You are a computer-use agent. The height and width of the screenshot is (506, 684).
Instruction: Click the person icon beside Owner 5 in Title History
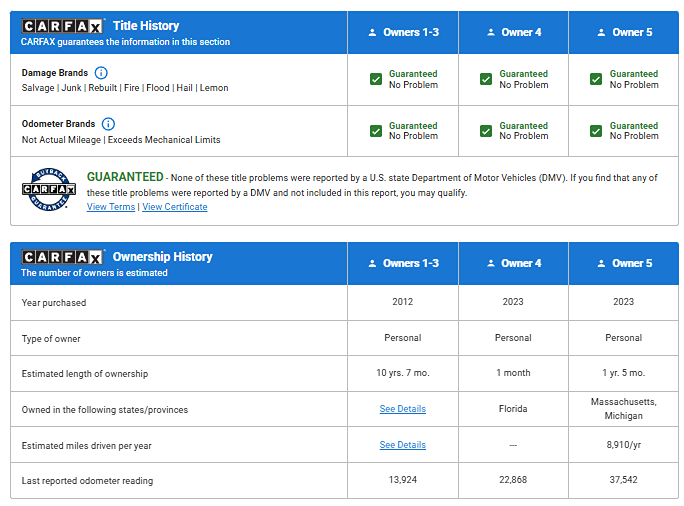pyautogui.click(x=601, y=32)
